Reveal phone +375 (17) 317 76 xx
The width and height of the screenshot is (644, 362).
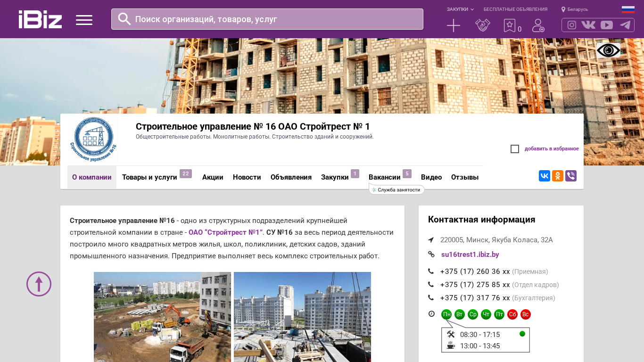pyautogui.click(x=475, y=298)
